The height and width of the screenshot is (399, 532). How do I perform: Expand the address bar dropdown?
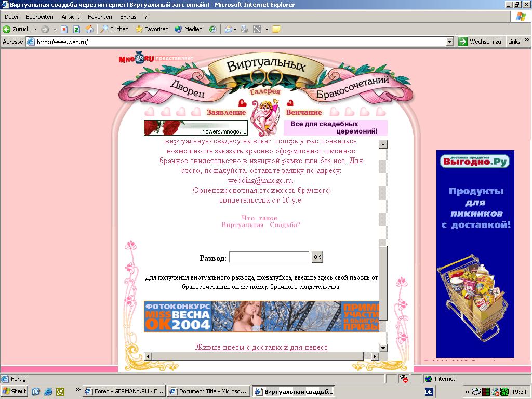(450, 42)
